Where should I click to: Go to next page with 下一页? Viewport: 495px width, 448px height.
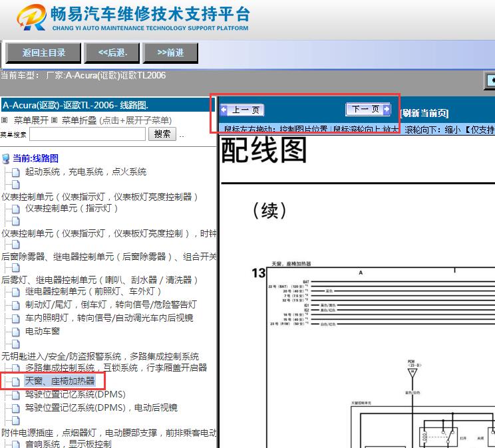coord(368,109)
